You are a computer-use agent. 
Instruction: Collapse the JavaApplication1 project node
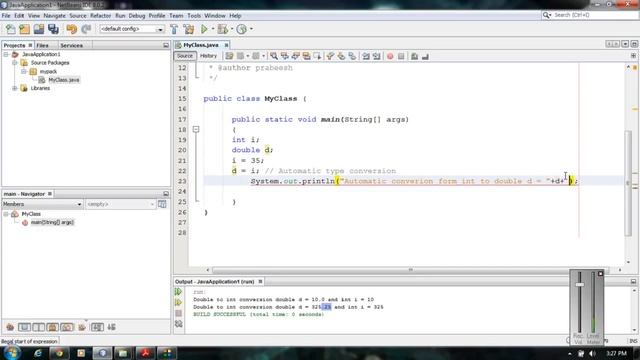pyautogui.click(x=6, y=54)
